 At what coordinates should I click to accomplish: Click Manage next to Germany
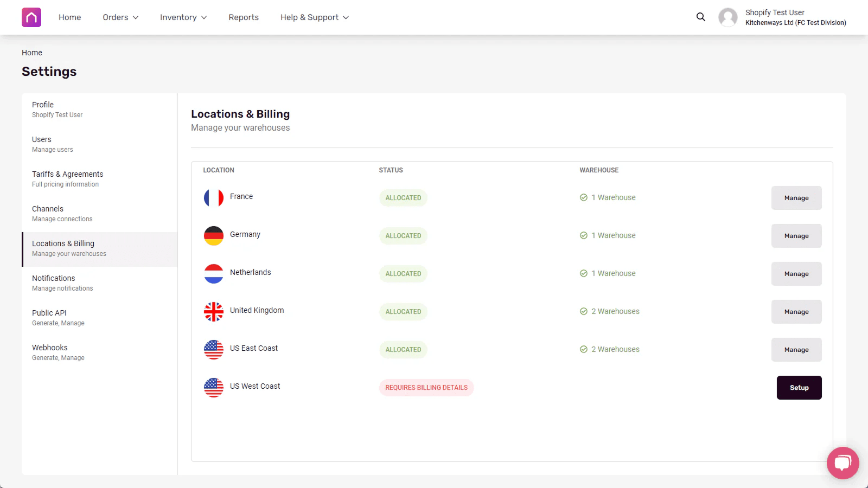pos(796,236)
